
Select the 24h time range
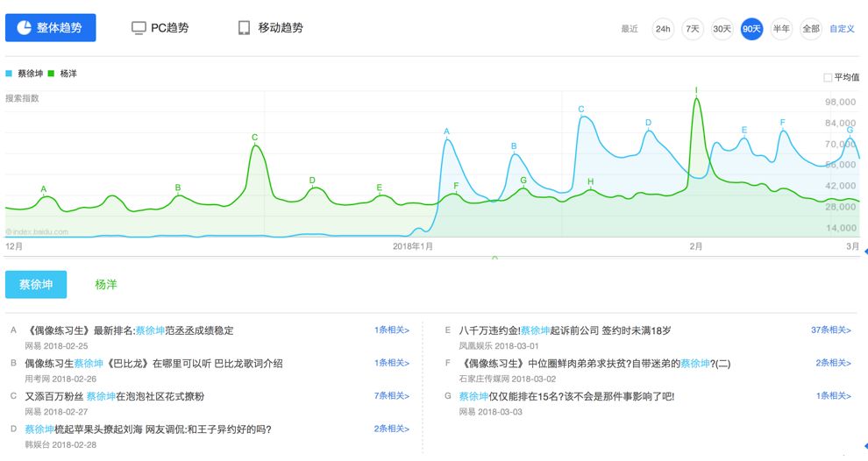pyautogui.click(x=663, y=29)
